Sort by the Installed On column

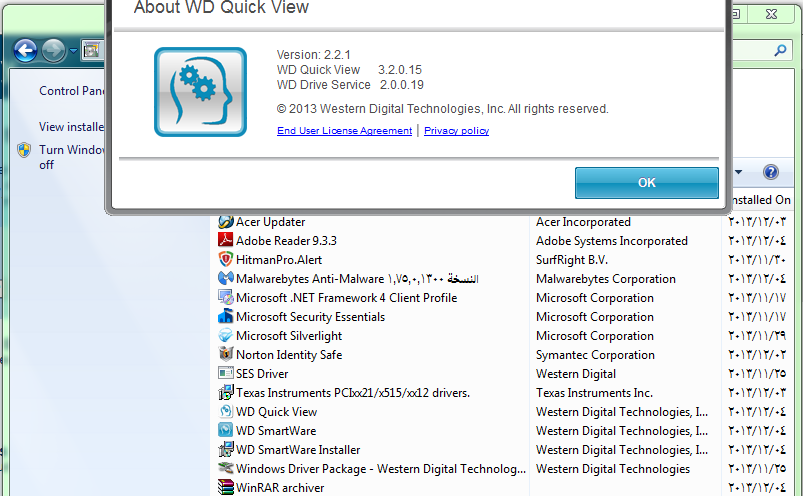[x=760, y=200]
